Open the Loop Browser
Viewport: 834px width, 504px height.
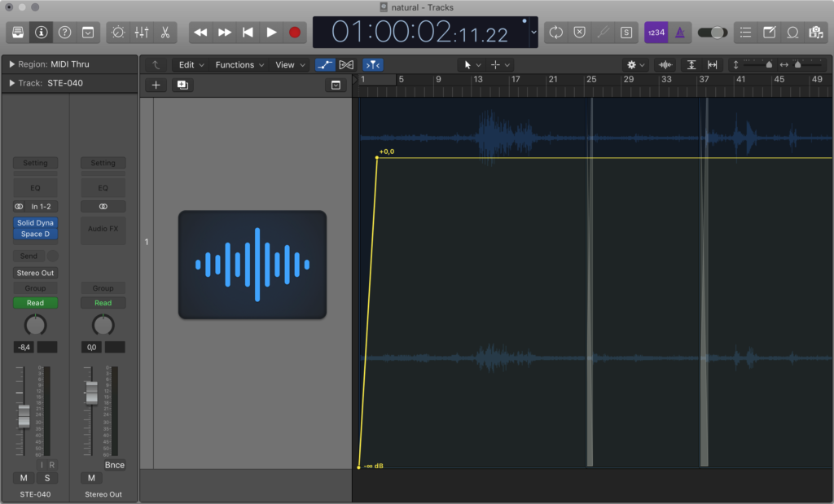click(x=792, y=33)
